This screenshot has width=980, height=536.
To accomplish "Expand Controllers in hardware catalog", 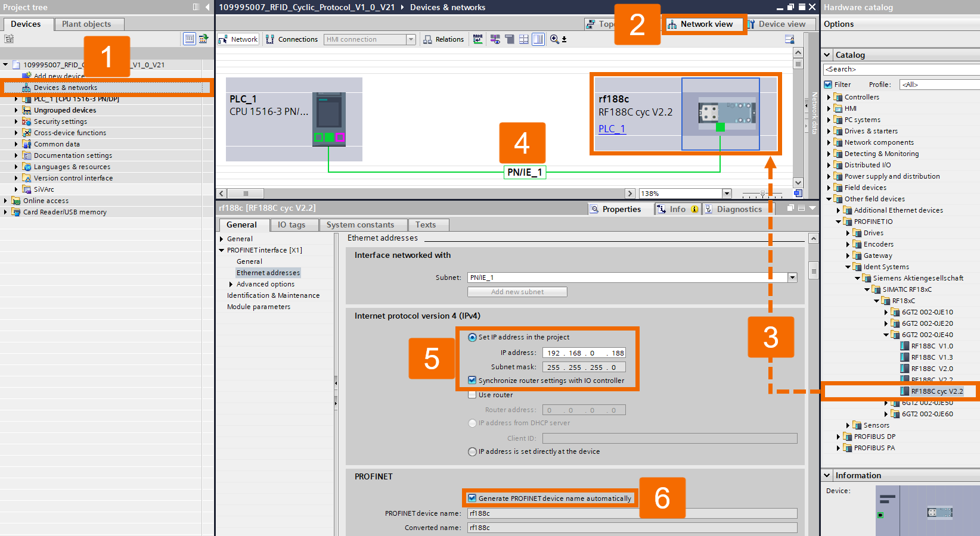I will (x=829, y=97).
